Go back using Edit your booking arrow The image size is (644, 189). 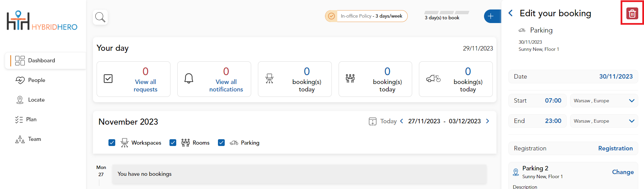[511, 13]
